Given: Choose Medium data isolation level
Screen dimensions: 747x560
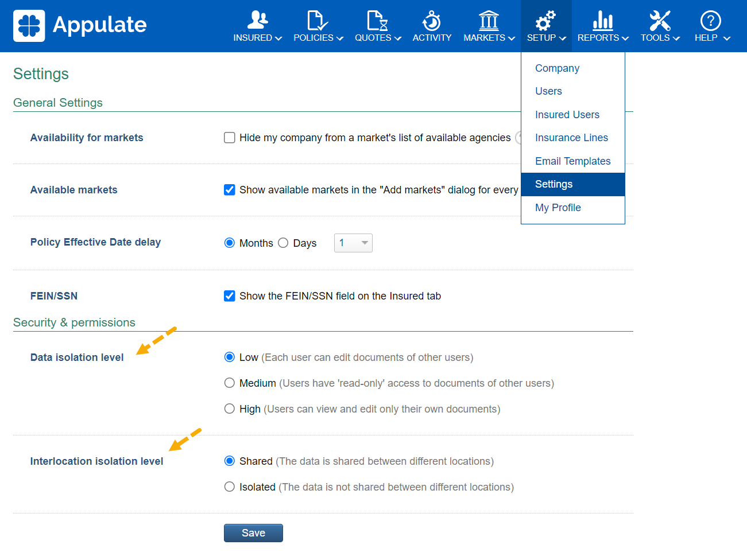Looking at the screenshot, I should [230, 383].
